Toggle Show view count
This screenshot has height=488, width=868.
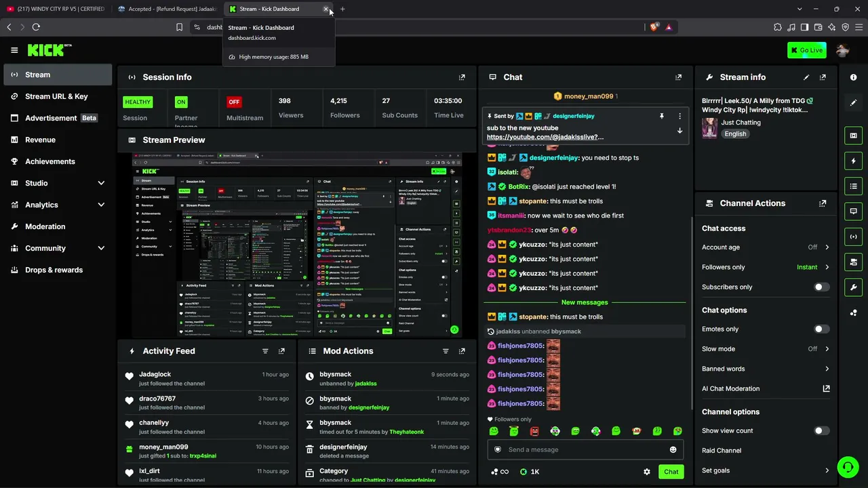[821, 430]
